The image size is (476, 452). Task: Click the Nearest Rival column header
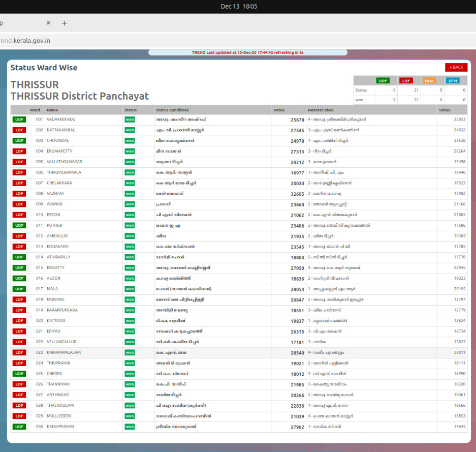click(321, 110)
